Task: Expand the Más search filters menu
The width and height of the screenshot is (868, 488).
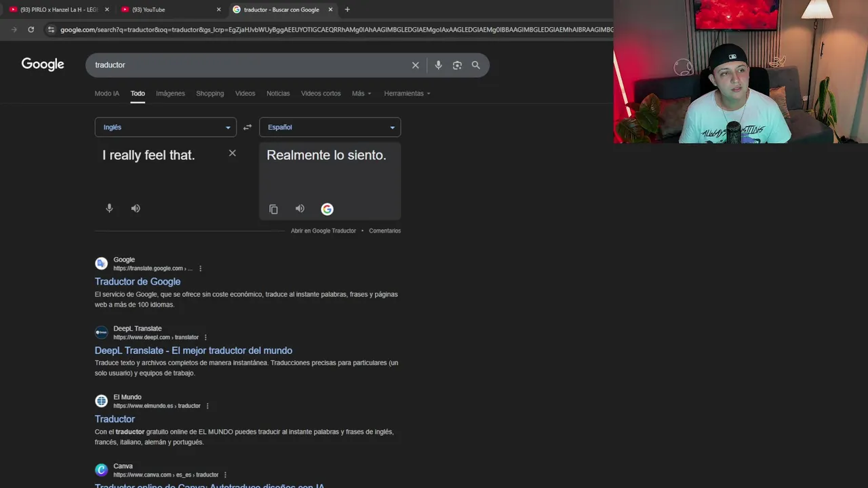Action: tap(361, 94)
